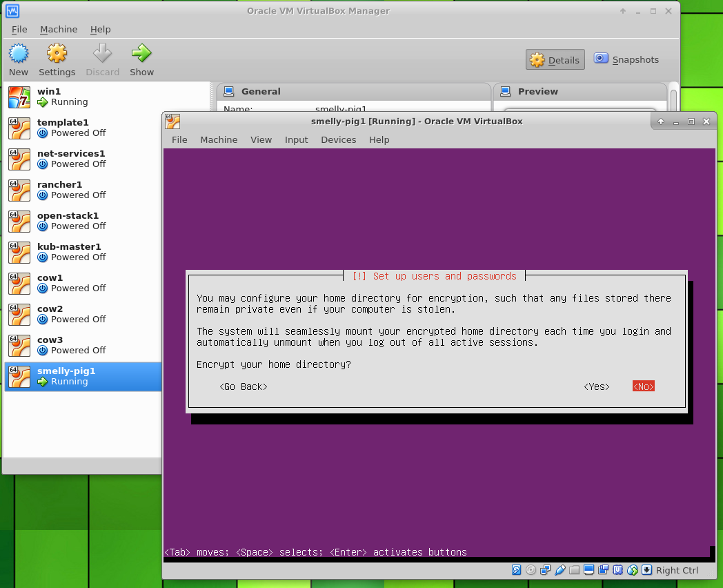This screenshot has width=723, height=588.
Task: Switch to Snapshots view
Action: coord(626,59)
